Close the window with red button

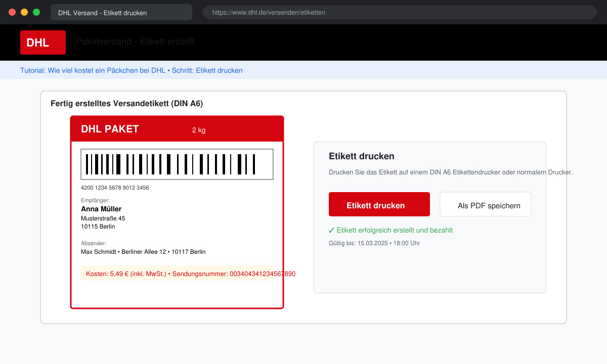[x=12, y=12]
